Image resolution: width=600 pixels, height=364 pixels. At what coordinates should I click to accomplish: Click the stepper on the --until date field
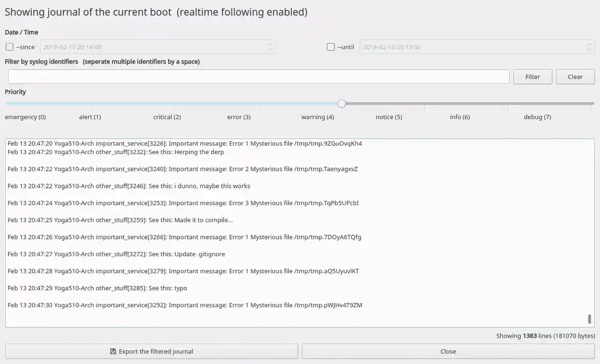pyautogui.click(x=589, y=47)
